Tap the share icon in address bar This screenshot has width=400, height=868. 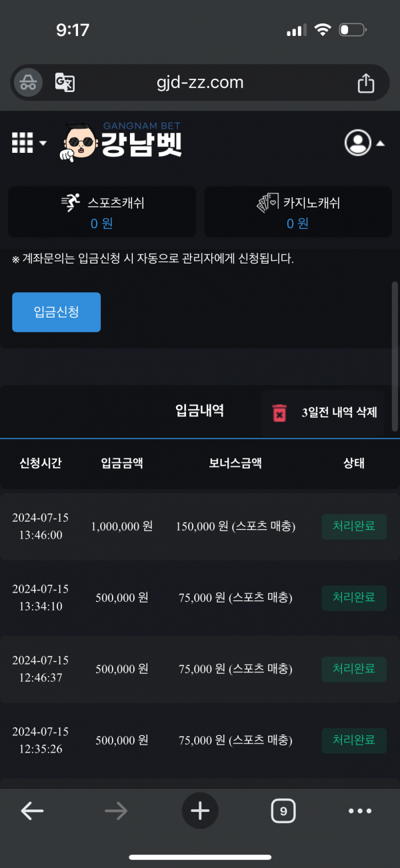365,83
